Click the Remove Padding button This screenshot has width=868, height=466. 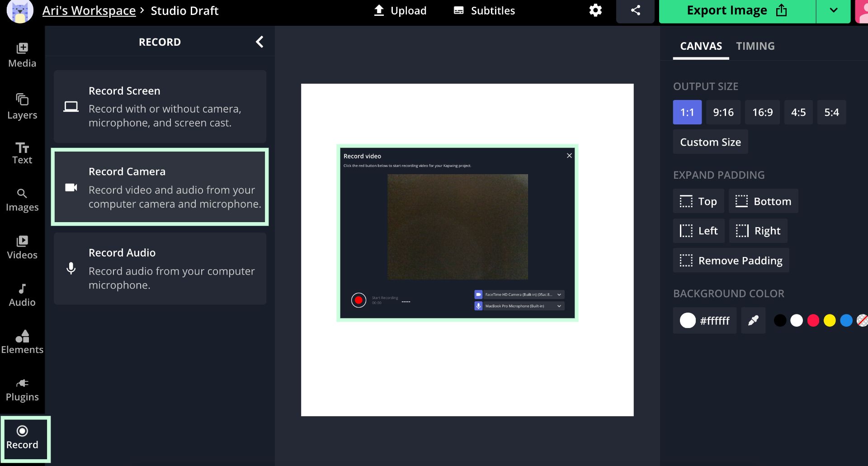731,261
